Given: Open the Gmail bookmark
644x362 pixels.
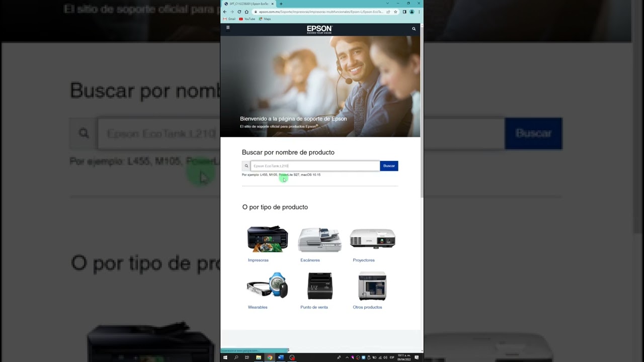Looking at the screenshot, I should (x=229, y=19).
